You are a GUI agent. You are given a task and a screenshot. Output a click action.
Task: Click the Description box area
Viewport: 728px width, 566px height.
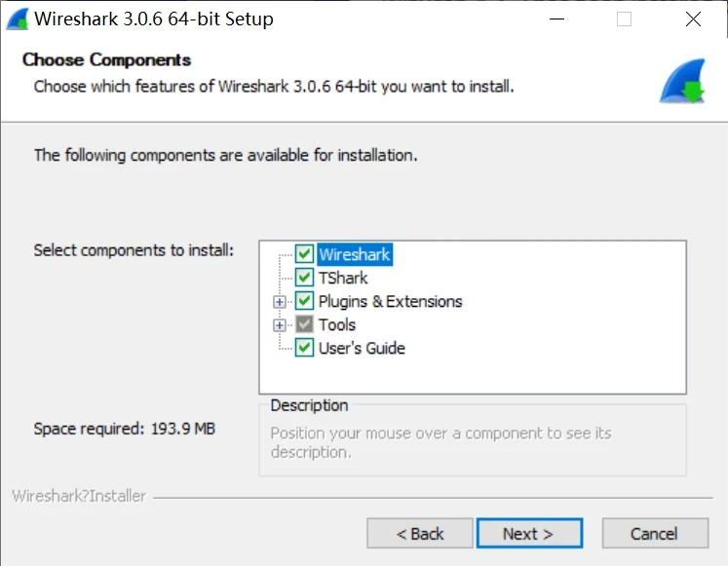pyautogui.click(x=472, y=442)
